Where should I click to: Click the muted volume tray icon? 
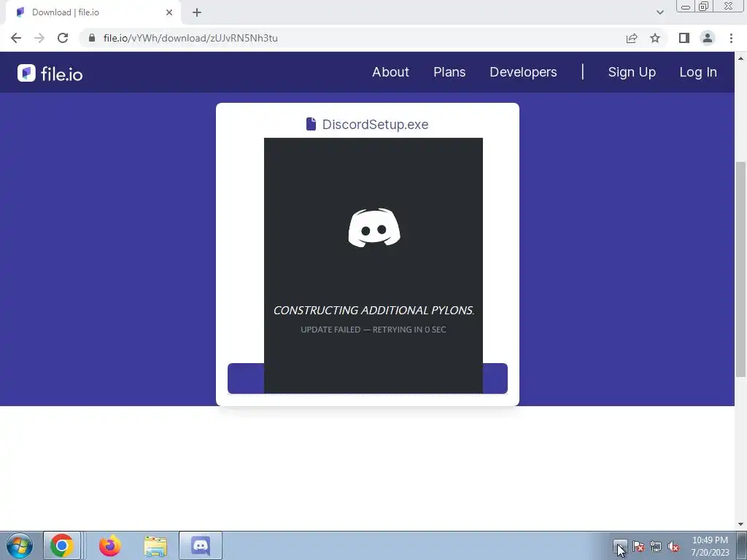(673, 547)
